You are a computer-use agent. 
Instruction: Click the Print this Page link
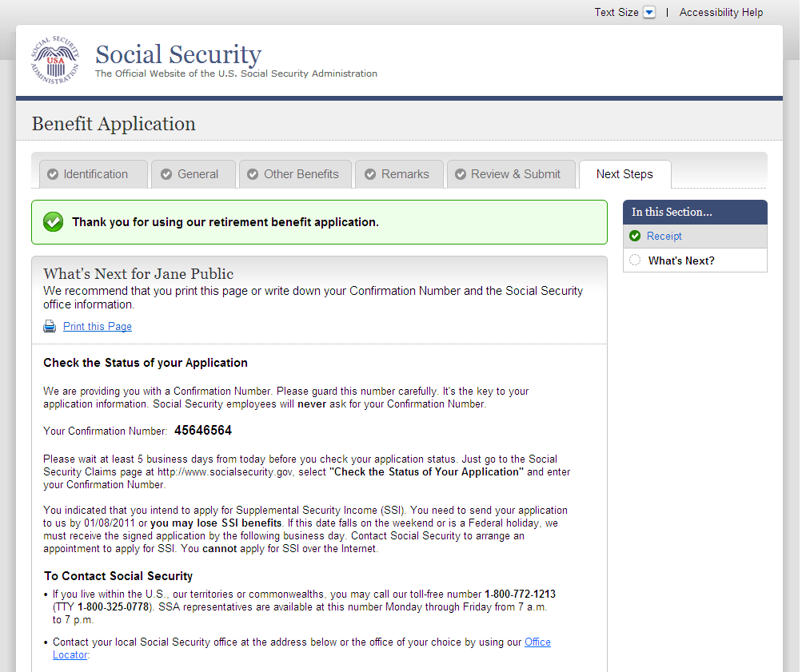point(98,326)
